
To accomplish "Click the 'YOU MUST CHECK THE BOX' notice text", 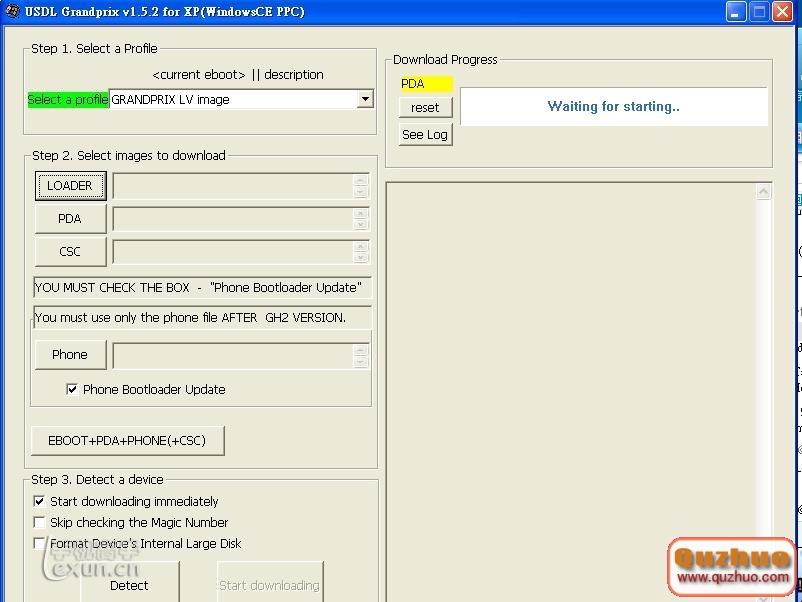I will click(198, 287).
